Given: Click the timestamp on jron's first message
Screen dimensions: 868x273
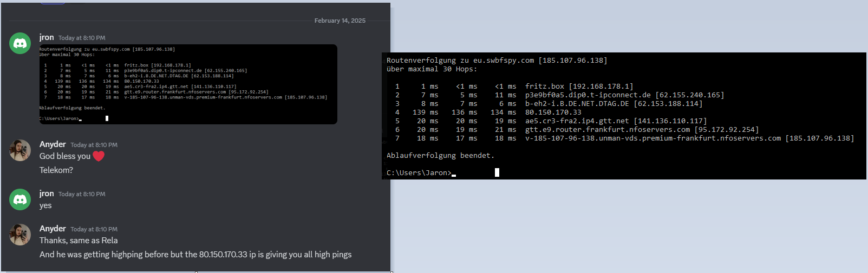Looking at the screenshot, I should (x=82, y=38).
